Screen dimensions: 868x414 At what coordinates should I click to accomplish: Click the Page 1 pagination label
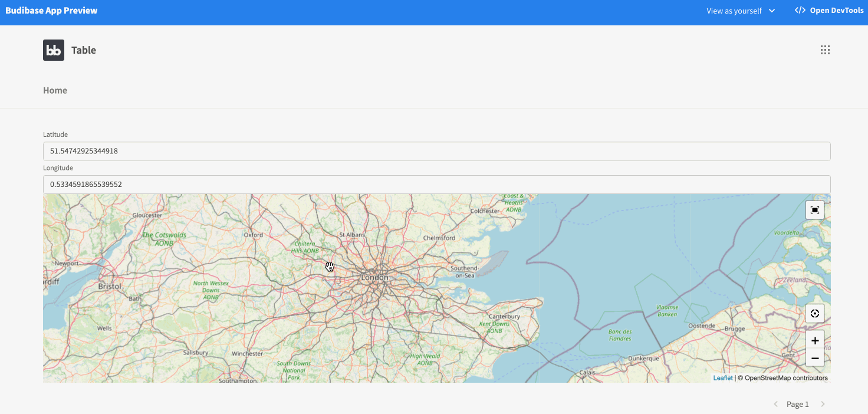pyautogui.click(x=798, y=404)
